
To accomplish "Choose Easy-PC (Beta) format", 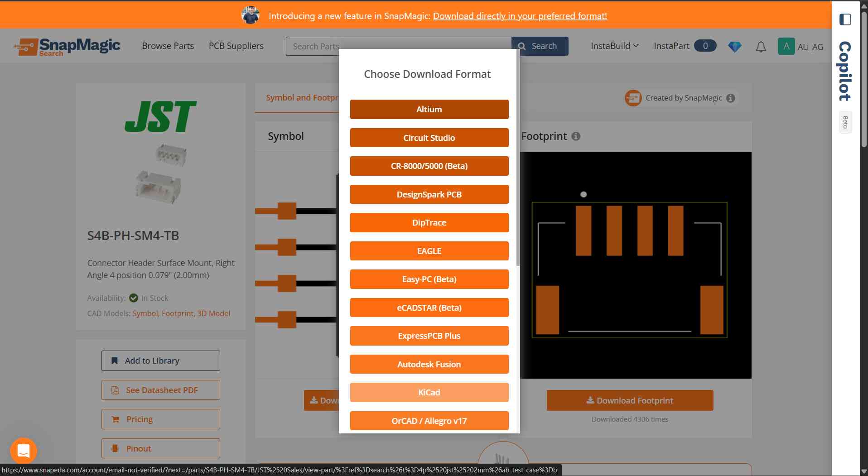I will [429, 279].
